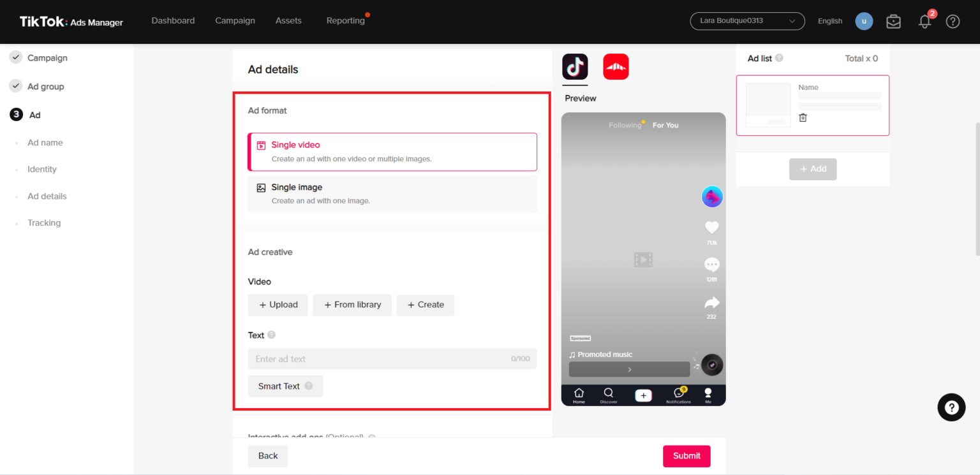The image size is (980, 475).
Task: Upload a video for the ad creative
Action: [x=278, y=305]
